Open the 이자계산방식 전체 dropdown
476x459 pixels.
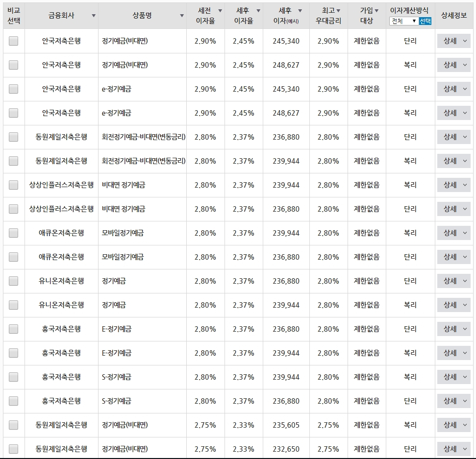[403, 21]
